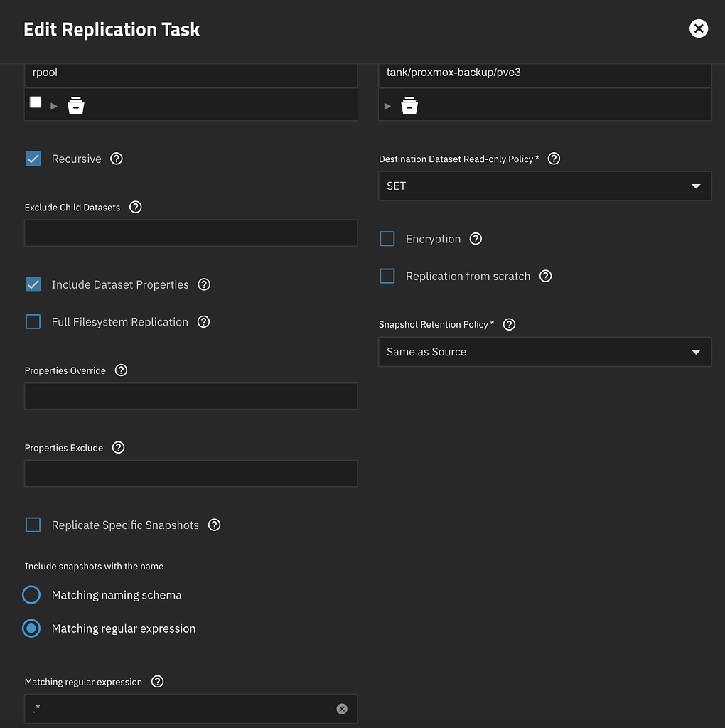Select the Matching naming schema option
The width and height of the screenshot is (725, 728).
click(x=31, y=594)
